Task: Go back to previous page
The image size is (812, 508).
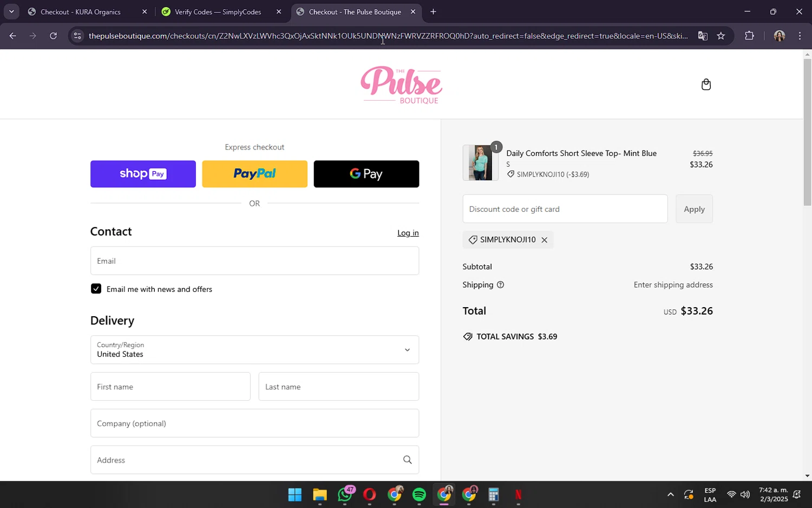Action: tap(12, 36)
